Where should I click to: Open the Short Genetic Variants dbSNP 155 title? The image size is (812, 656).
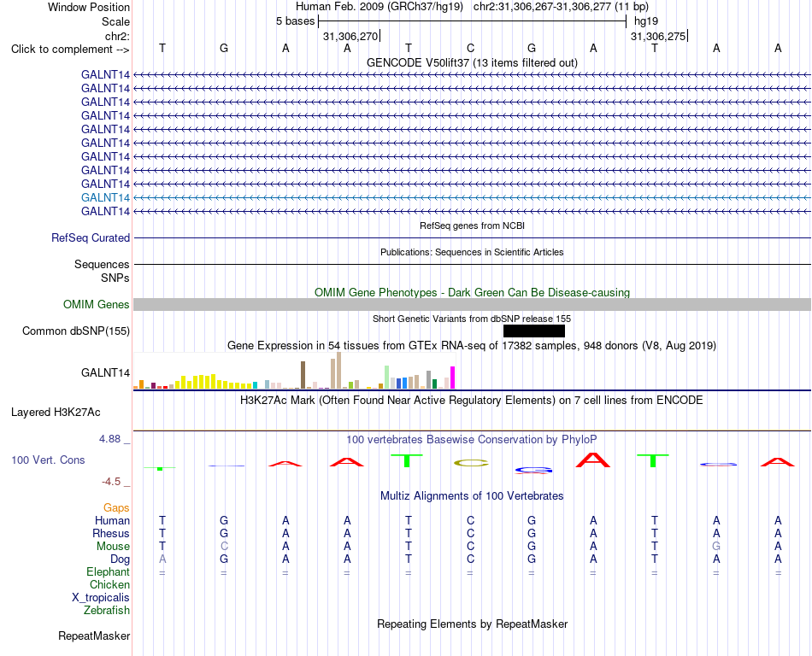[472, 319]
